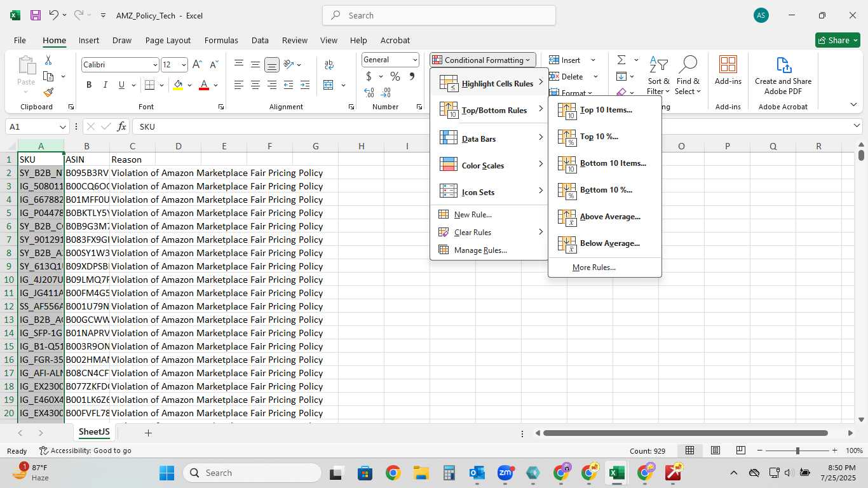Expand the formula bar chevron
Viewport: 868px width, 488px height.
857,126
